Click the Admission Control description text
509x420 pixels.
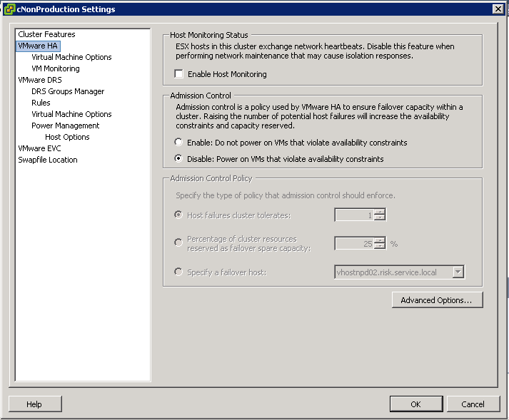[x=319, y=116]
